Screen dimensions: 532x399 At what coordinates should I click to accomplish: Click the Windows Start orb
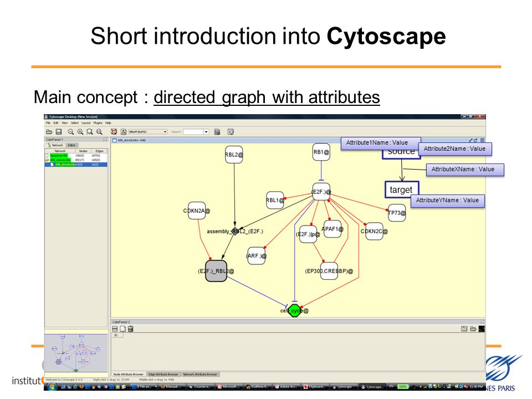(52, 386)
